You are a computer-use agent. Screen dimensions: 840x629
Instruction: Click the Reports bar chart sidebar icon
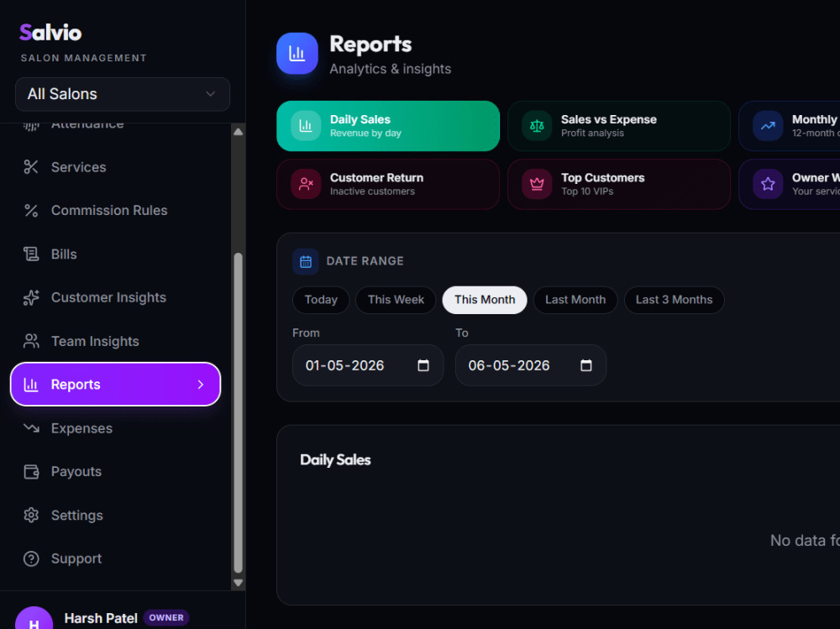pos(31,385)
